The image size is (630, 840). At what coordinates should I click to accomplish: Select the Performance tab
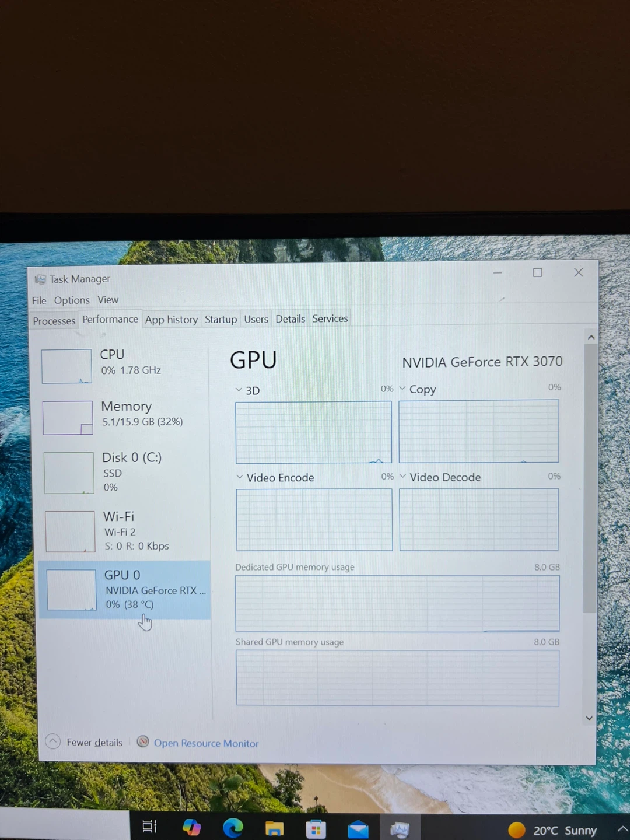click(x=110, y=319)
